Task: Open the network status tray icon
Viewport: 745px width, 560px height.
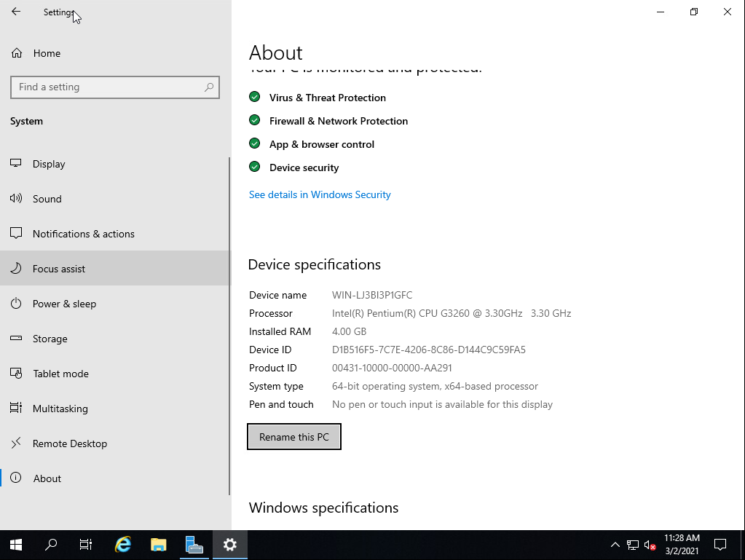Action: click(x=632, y=545)
